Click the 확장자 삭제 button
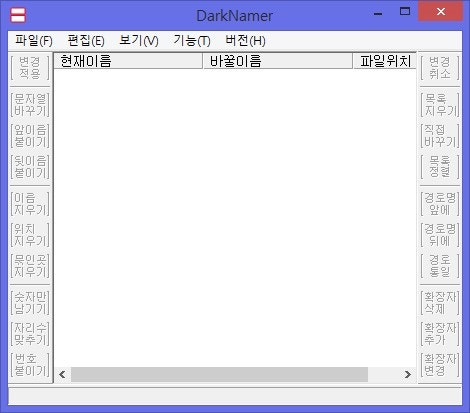 [440, 303]
